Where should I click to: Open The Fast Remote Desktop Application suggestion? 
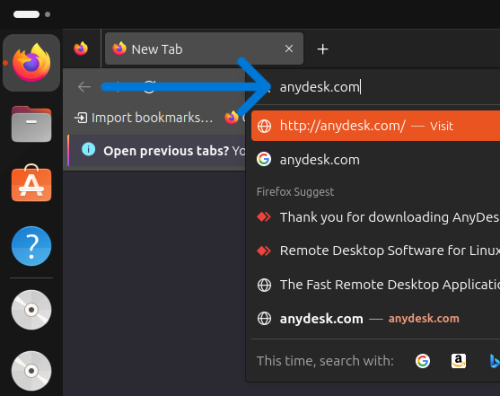point(376,285)
